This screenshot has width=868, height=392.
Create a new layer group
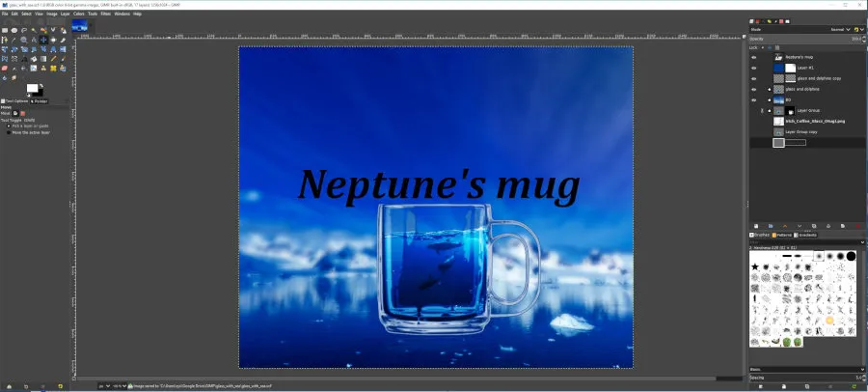[771, 226]
